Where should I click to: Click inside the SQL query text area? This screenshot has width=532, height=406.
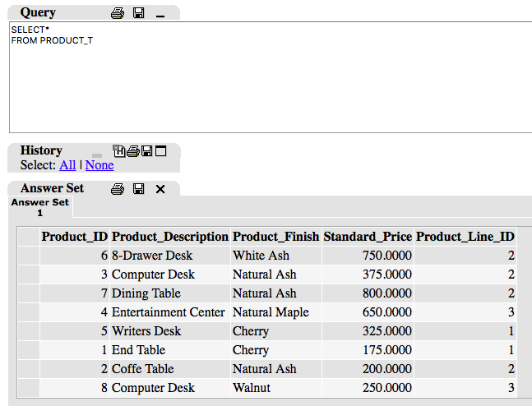pos(271,77)
